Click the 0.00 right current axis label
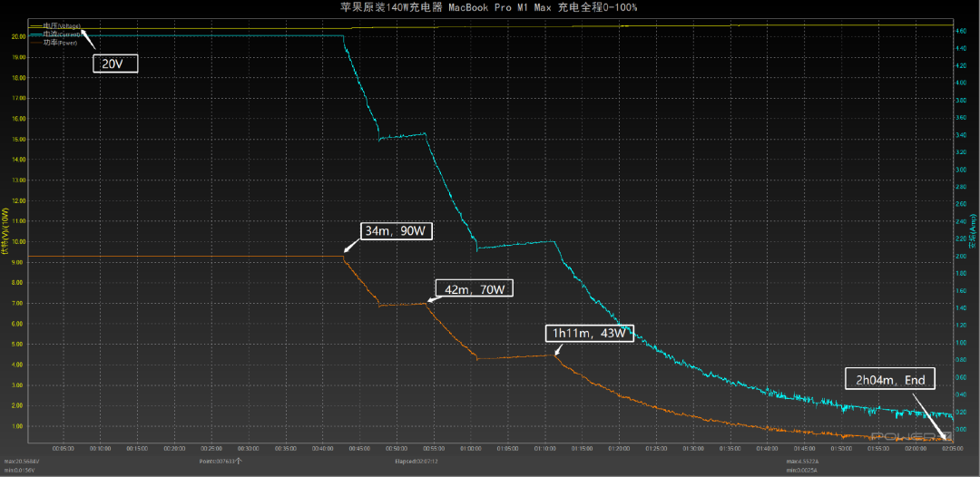 coord(962,430)
